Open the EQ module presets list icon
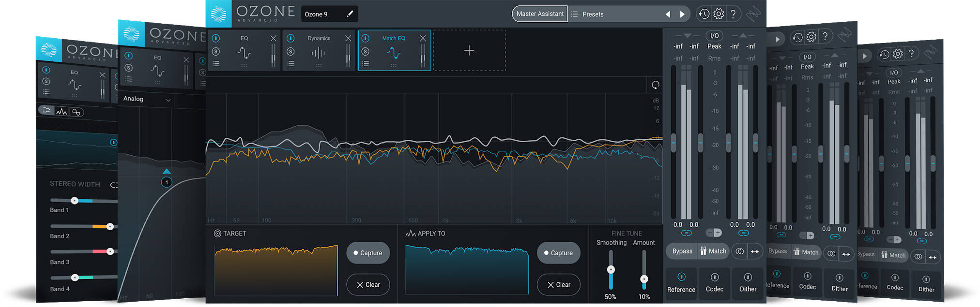980x307 pixels. (x=216, y=64)
